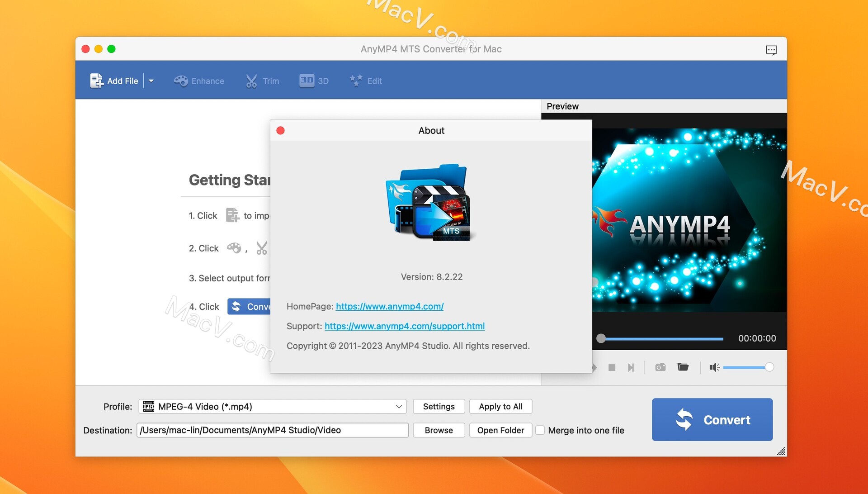This screenshot has height=494, width=868.
Task: Close the About dialog
Action: click(x=280, y=131)
